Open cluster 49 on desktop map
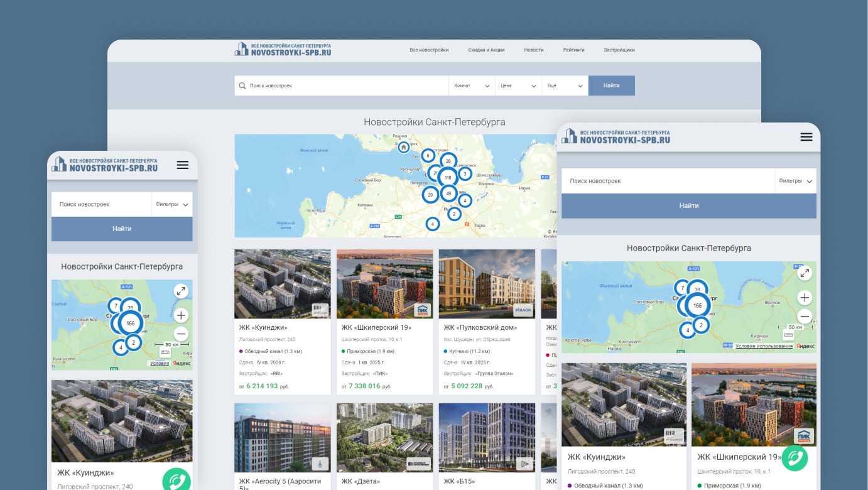The image size is (868, 490). pos(448,193)
